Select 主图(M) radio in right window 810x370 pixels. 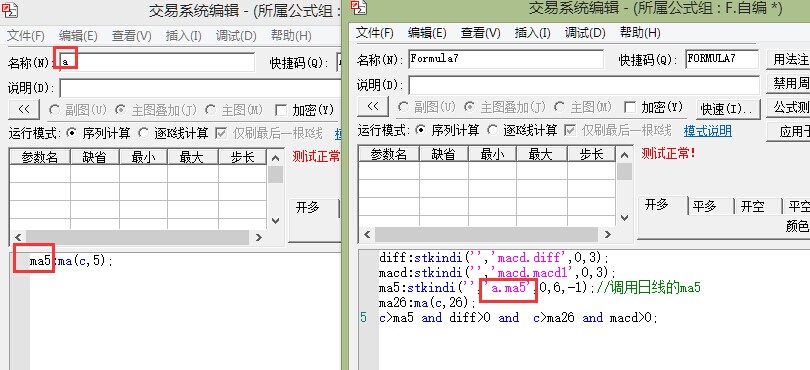tap(583, 107)
